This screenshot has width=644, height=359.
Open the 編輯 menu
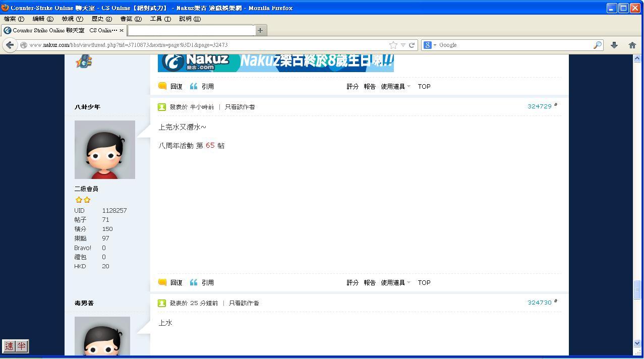pyautogui.click(x=43, y=19)
